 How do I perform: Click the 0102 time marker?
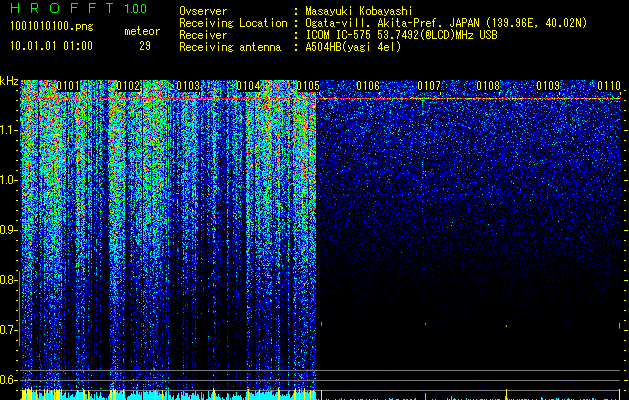click(128, 86)
